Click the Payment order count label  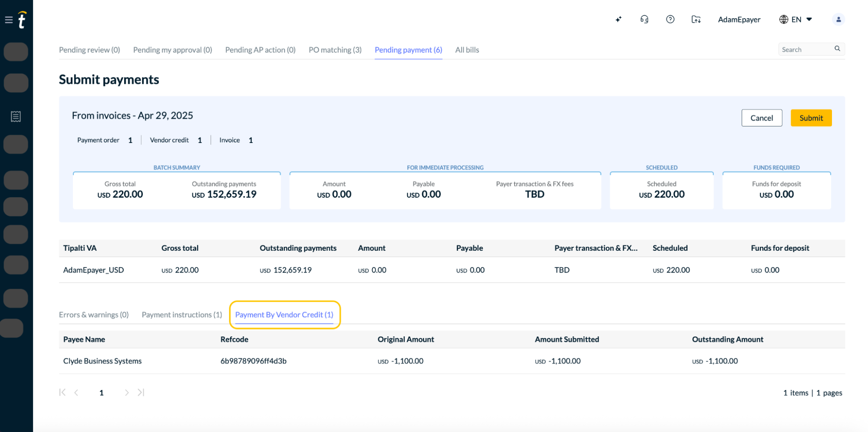point(98,140)
